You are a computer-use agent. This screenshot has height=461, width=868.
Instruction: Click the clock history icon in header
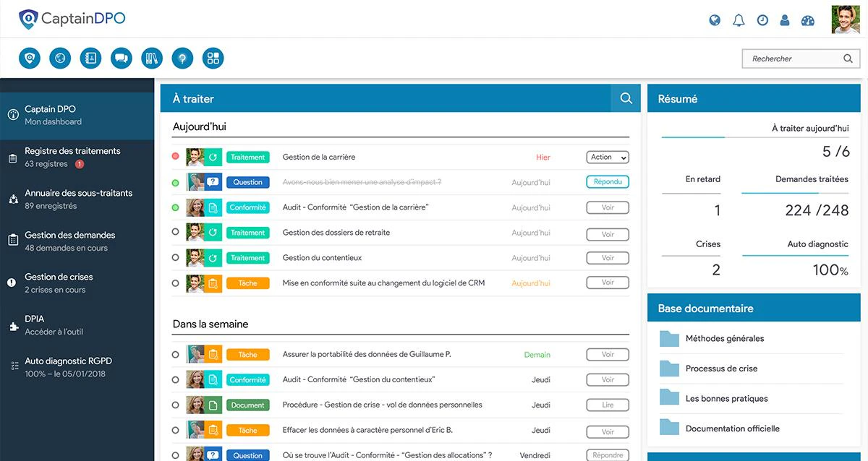(x=762, y=20)
